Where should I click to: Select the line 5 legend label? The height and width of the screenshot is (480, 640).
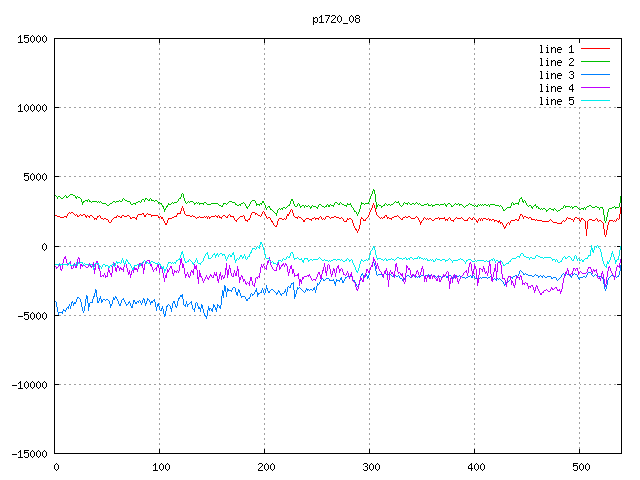(x=557, y=101)
